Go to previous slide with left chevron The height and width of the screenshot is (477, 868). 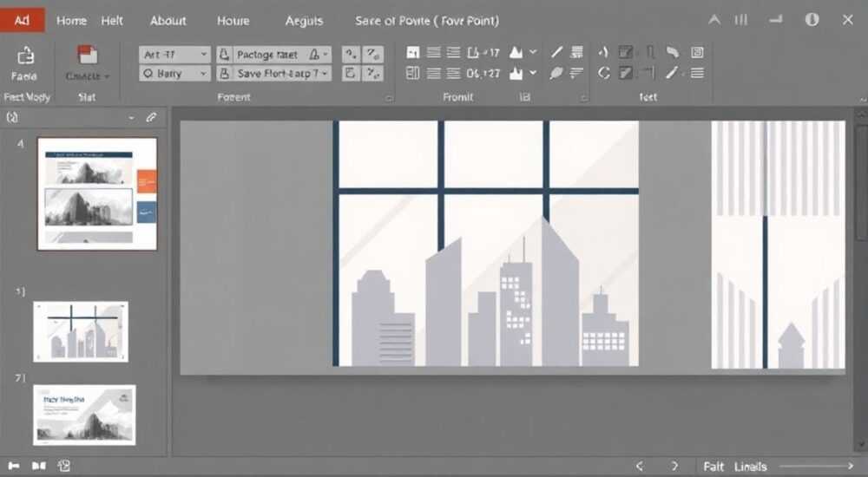coord(640,466)
